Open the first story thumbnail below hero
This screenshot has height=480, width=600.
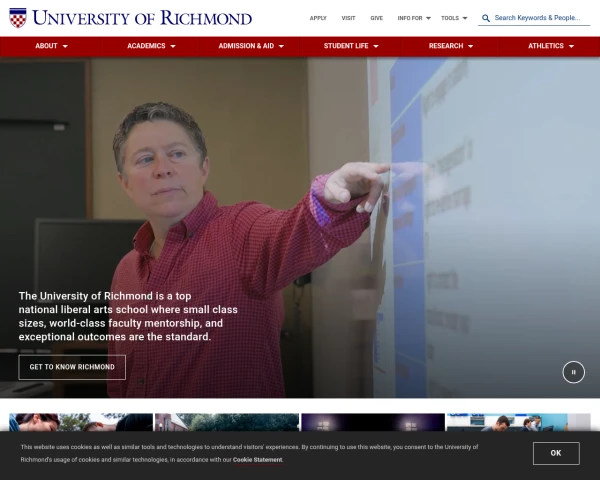81,422
